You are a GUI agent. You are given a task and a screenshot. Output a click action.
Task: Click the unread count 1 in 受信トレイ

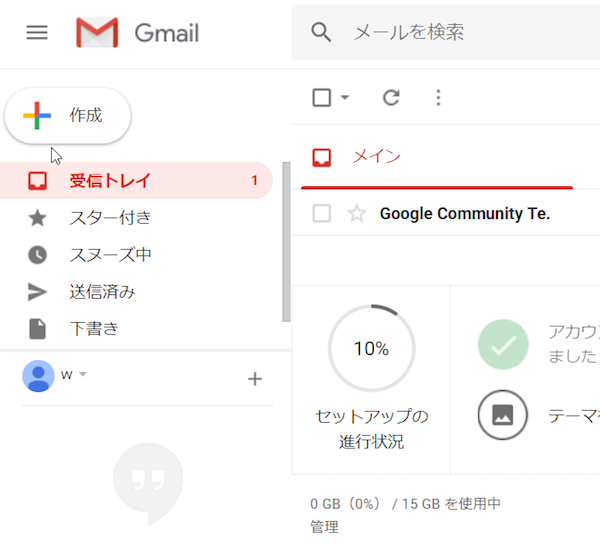tap(254, 181)
